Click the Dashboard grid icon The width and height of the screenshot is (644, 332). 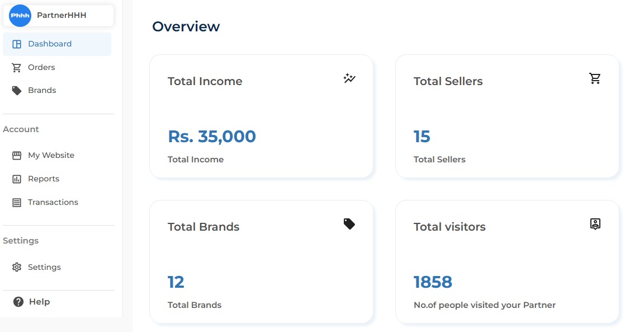(17, 44)
